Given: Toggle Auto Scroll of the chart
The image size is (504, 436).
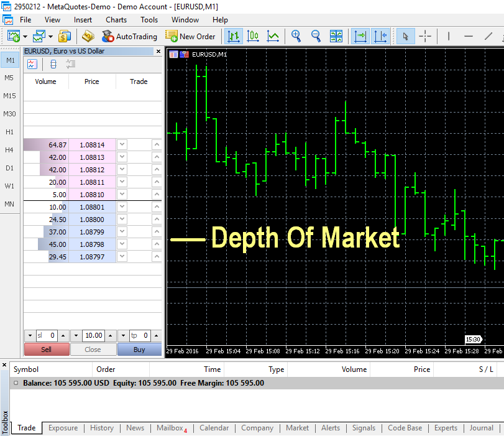Looking at the screenshot, I should click(x=360, y=36).
